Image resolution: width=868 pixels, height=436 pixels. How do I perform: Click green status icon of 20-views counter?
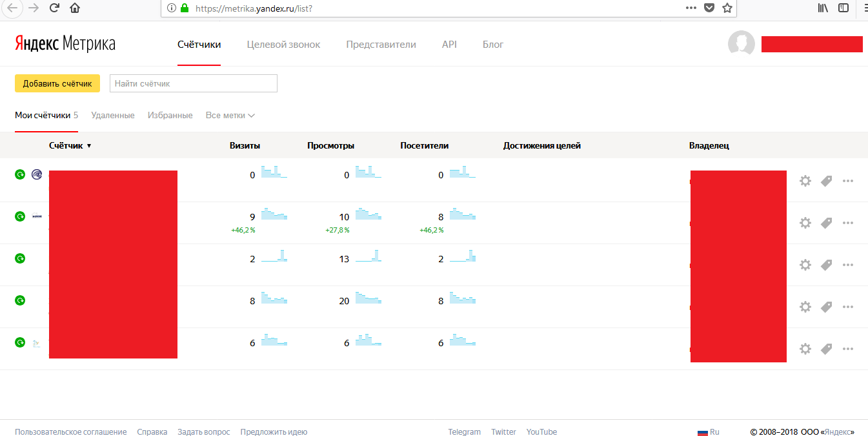click(20, 300)
